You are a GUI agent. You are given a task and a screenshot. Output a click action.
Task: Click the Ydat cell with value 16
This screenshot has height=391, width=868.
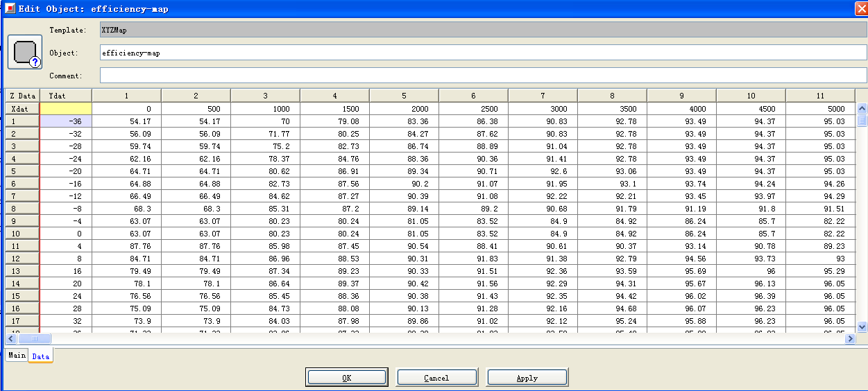coord(66,271)
